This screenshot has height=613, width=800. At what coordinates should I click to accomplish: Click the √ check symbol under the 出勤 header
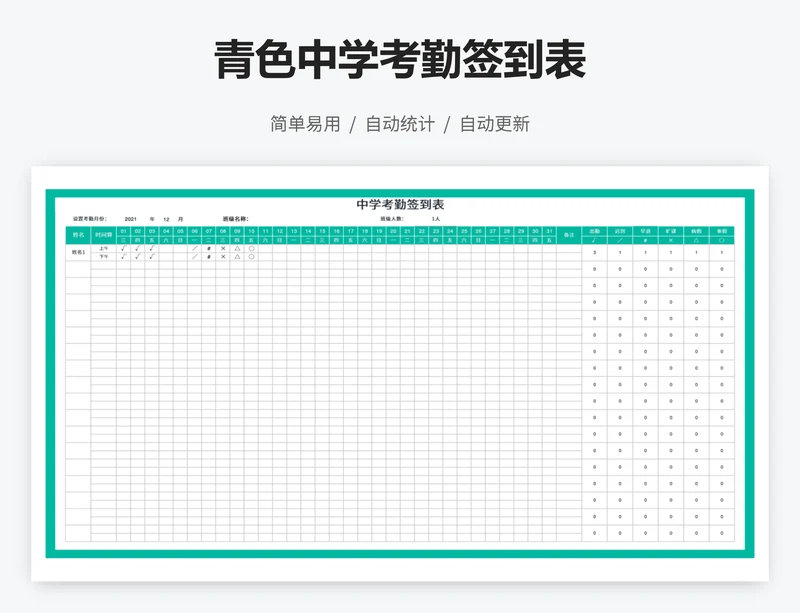(x=594, y=239)
